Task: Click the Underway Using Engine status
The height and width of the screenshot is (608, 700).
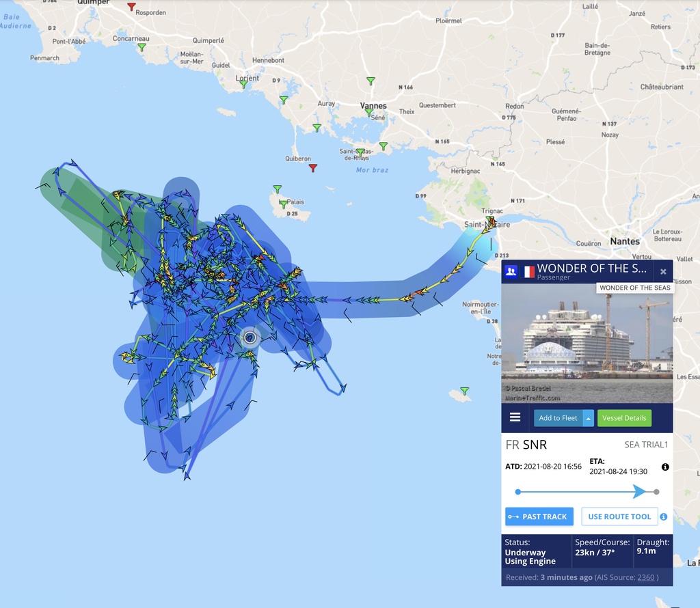Action: (530, 557)
